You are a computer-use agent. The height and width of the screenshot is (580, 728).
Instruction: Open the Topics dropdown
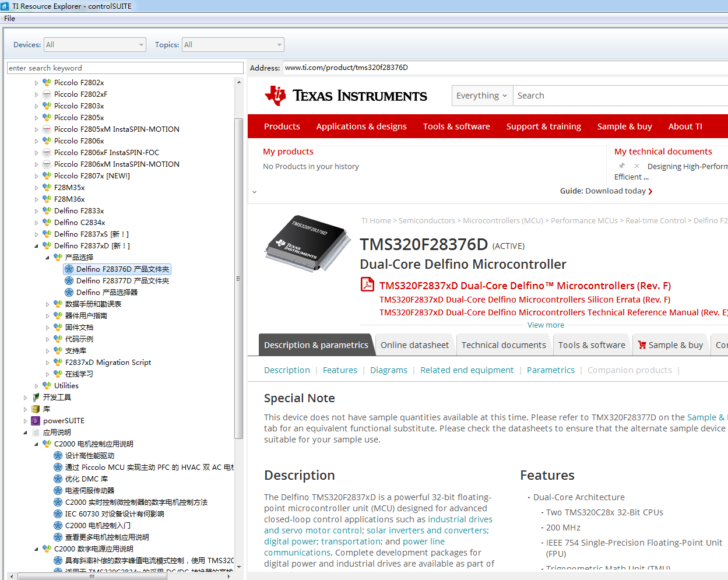[x=233, y=45]
